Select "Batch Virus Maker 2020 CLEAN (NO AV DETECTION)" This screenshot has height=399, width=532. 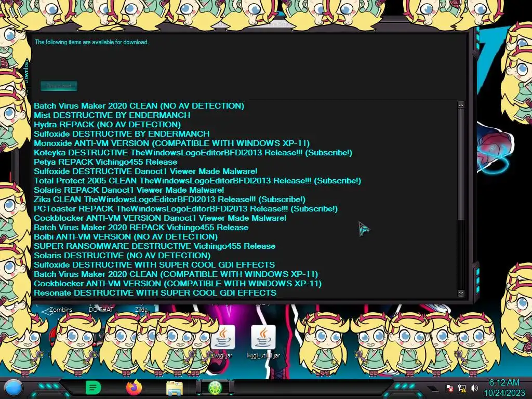pos(139,106)
